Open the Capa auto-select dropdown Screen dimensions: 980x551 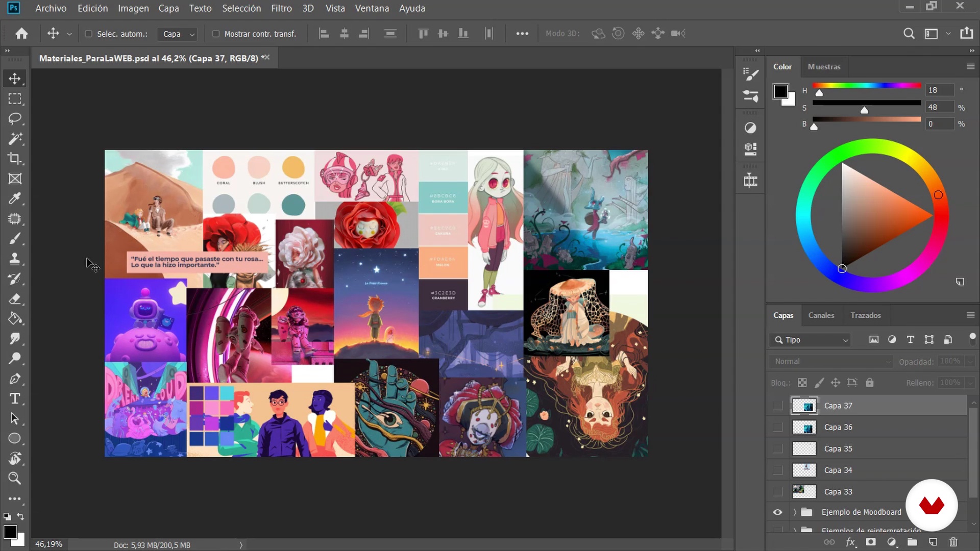(177, 34)
